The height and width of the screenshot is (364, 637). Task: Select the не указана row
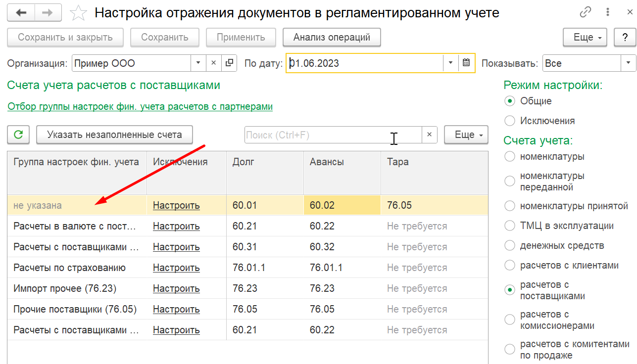point(247,205)
